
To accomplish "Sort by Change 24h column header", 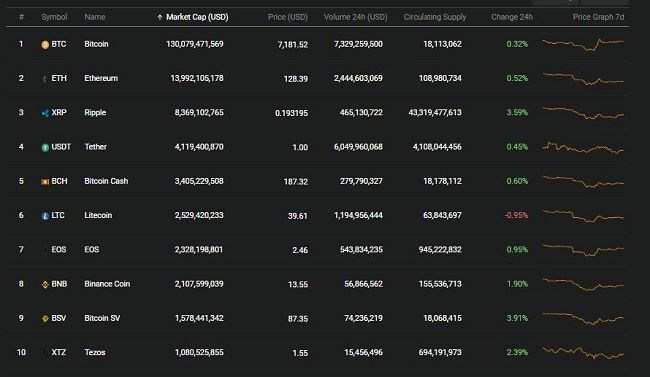I will (512, 17).
